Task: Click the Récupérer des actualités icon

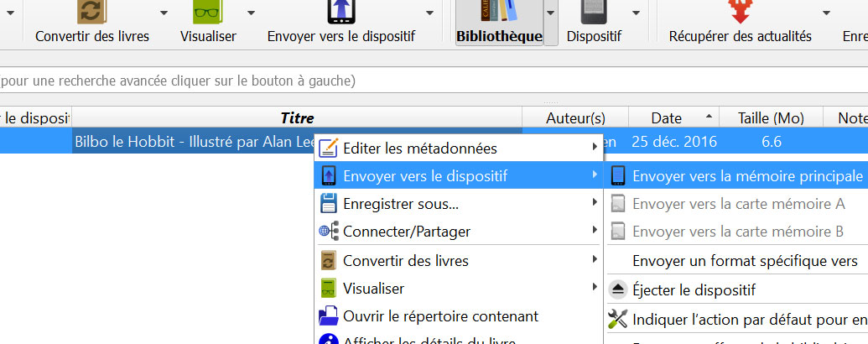Action: coord(740,12)
